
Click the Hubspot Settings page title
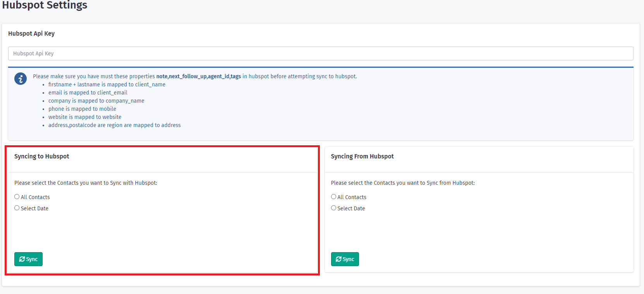(x=45, y=5)
